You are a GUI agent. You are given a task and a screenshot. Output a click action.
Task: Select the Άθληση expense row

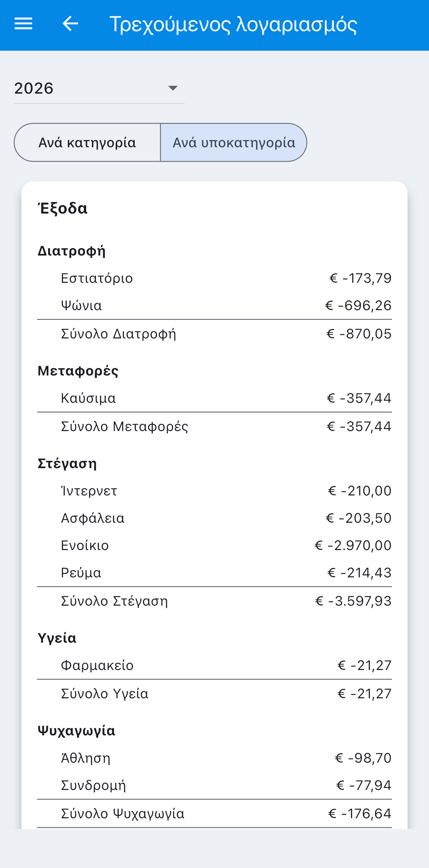pos(214,758)
